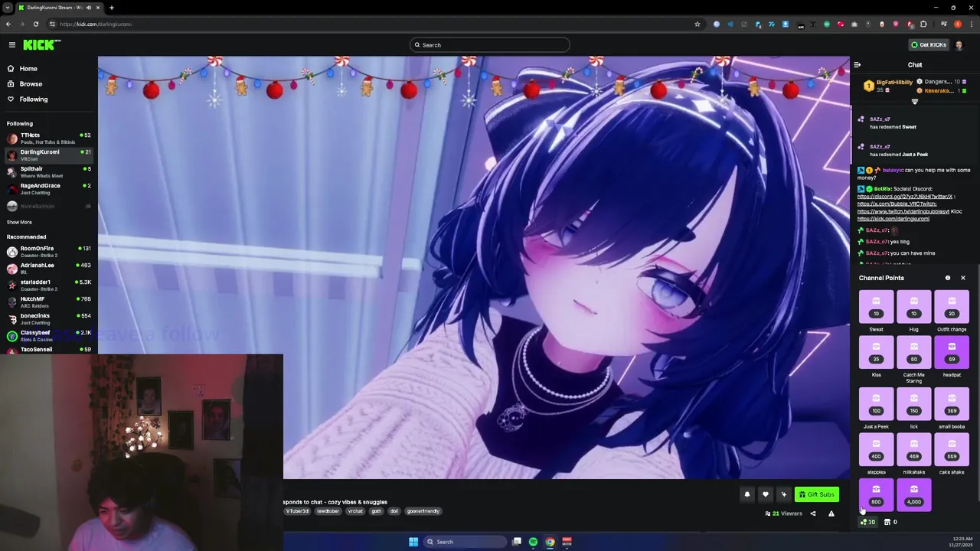
Task: Open Browse in sidebar
Action: tap(31, 84)
